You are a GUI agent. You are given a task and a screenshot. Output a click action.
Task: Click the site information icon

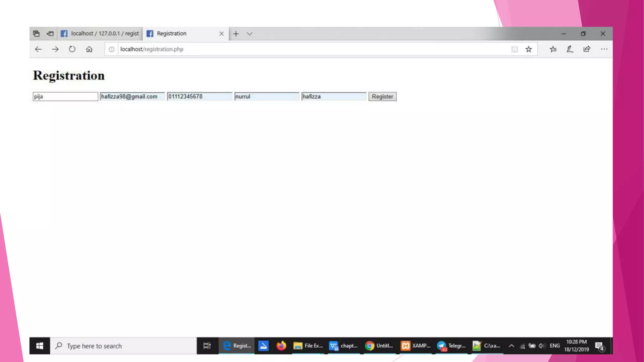112,49
